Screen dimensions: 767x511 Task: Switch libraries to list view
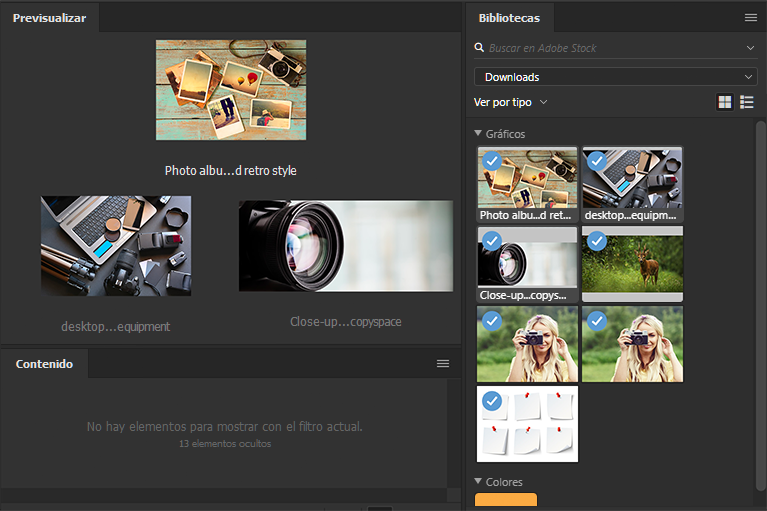(746, 102)
